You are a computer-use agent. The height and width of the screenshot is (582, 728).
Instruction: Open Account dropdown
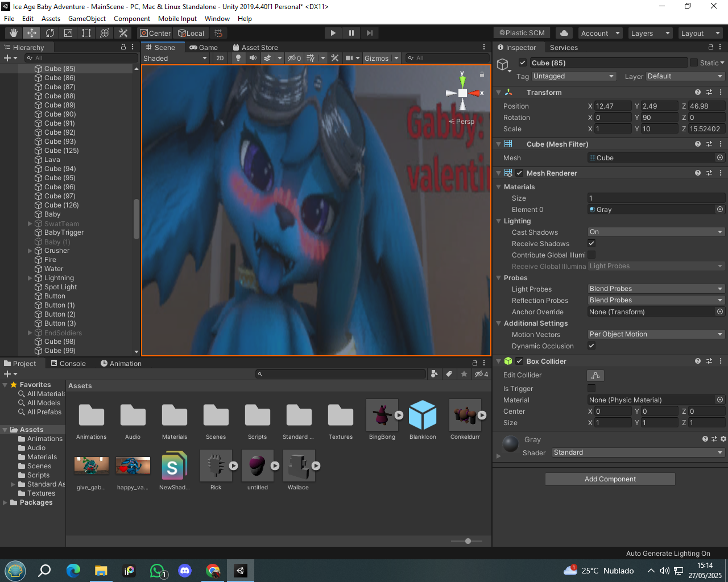[x=600, y=33]
